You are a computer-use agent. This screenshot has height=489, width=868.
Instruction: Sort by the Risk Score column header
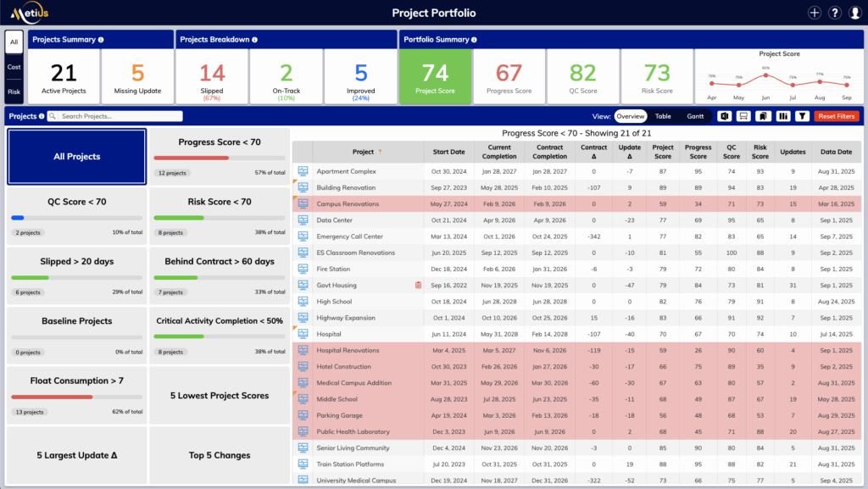pyautogui.click(x=759, y=152)
